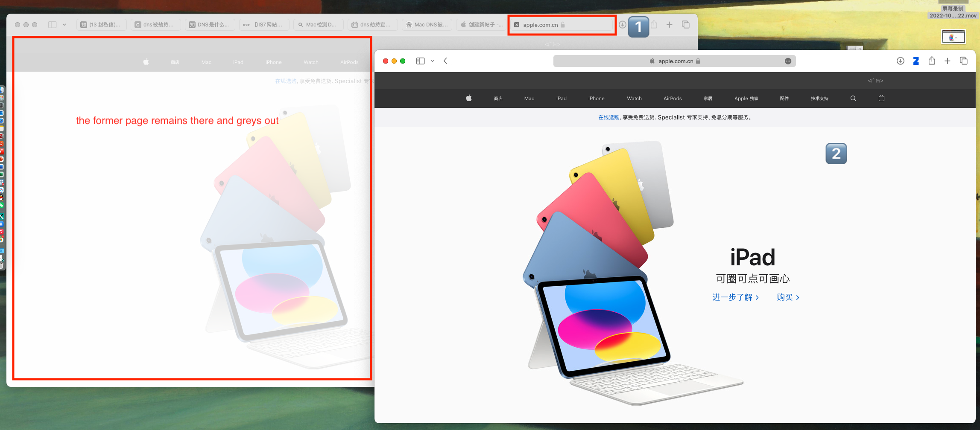Follow the 在线选购 link in front window

[x=608, y=117]
